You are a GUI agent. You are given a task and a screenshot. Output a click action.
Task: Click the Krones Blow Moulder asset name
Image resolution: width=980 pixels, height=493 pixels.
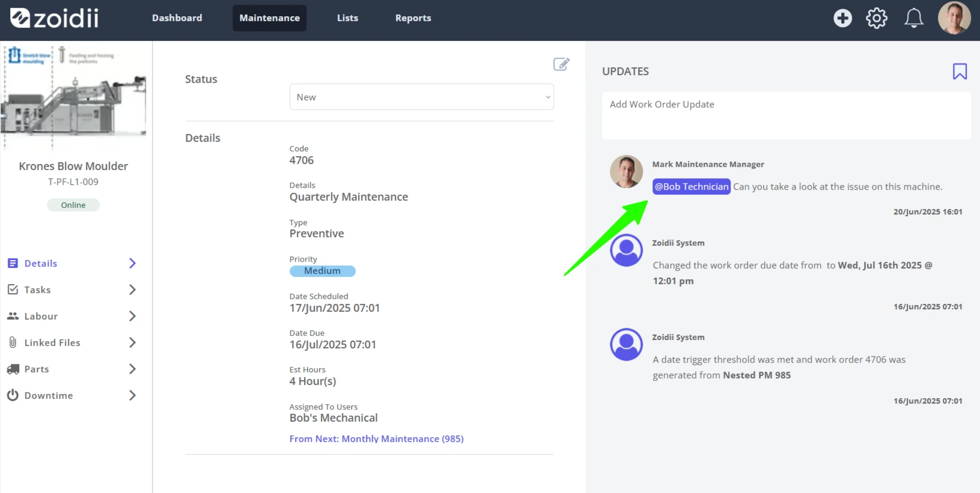point(73,166)
